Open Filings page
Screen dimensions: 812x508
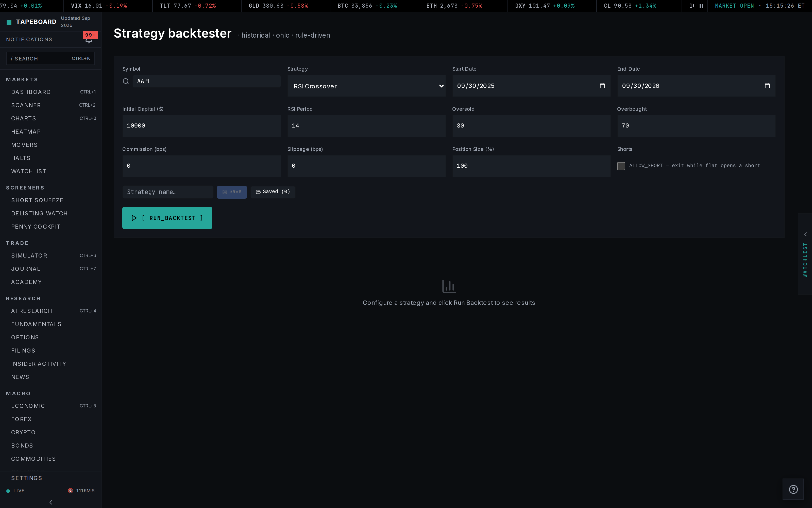[51, 351]
